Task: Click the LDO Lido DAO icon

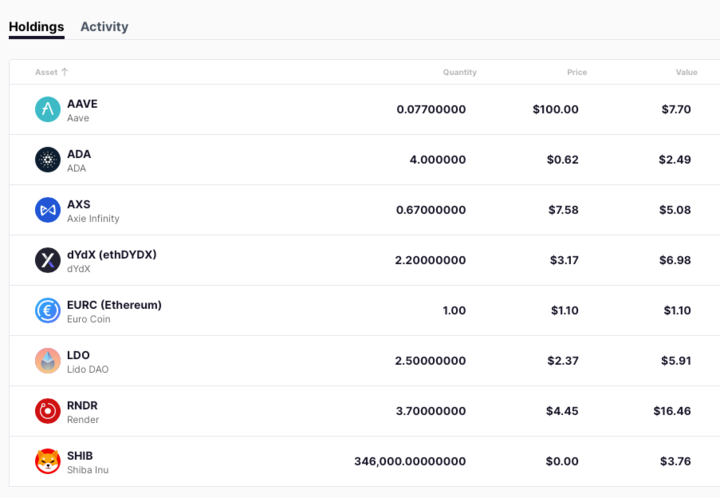Action: [48, 361]
